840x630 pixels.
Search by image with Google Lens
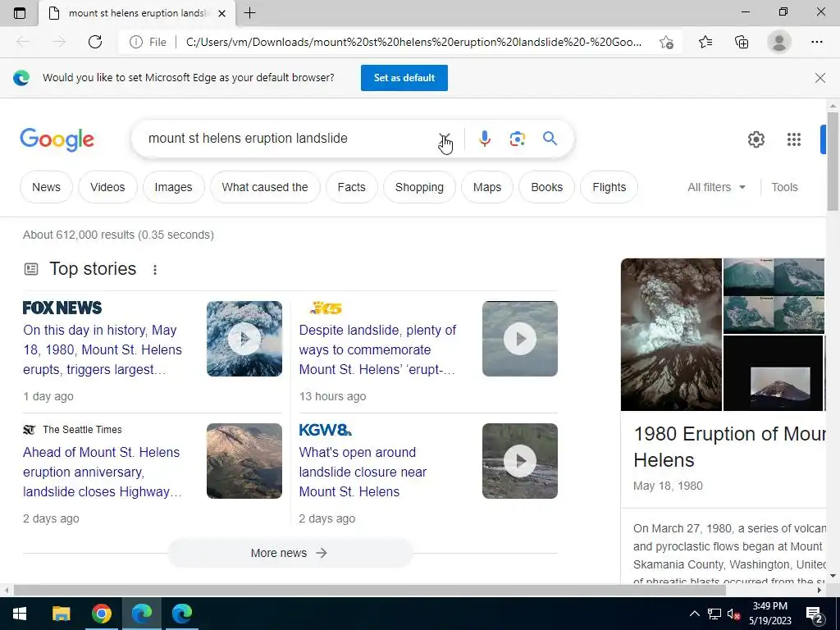517,139
